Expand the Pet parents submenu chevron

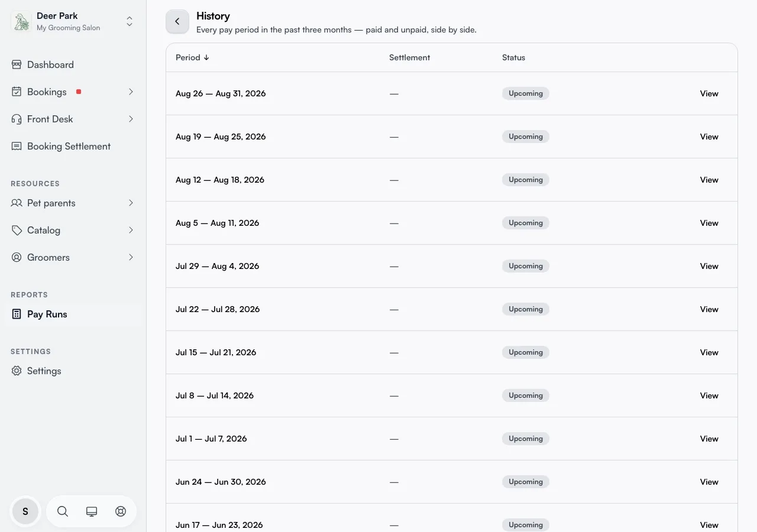click(x=131, y=203)
